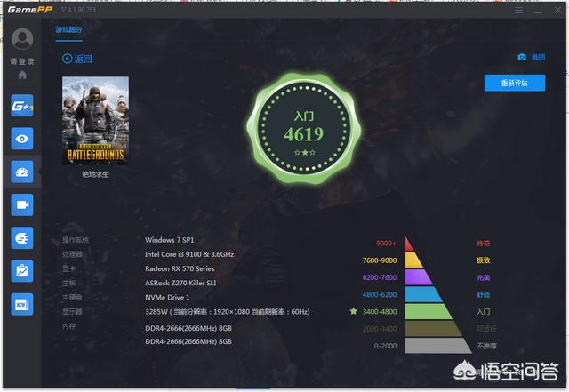Click the red 9000+ pyramid tier
The image size is (569, 392).
pyautogui.click(x=409, y=244)
